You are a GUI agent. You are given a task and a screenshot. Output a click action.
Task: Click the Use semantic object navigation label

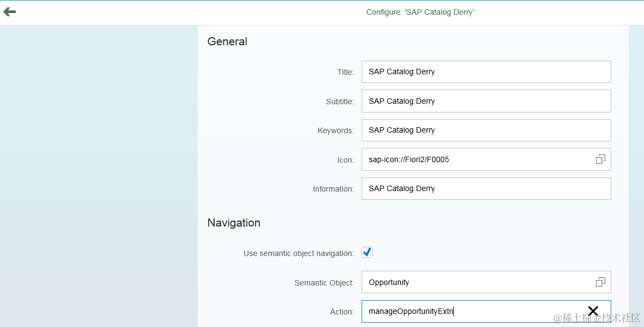pyautogui.click(x=298, y=253)
